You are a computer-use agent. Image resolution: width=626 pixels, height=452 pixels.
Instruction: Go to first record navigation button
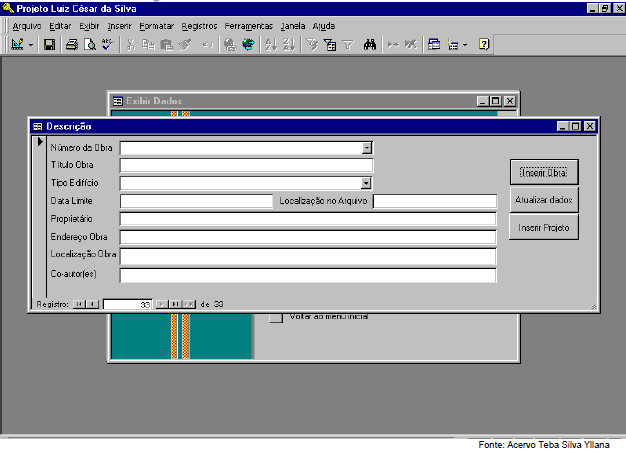[x=79, y=304]
